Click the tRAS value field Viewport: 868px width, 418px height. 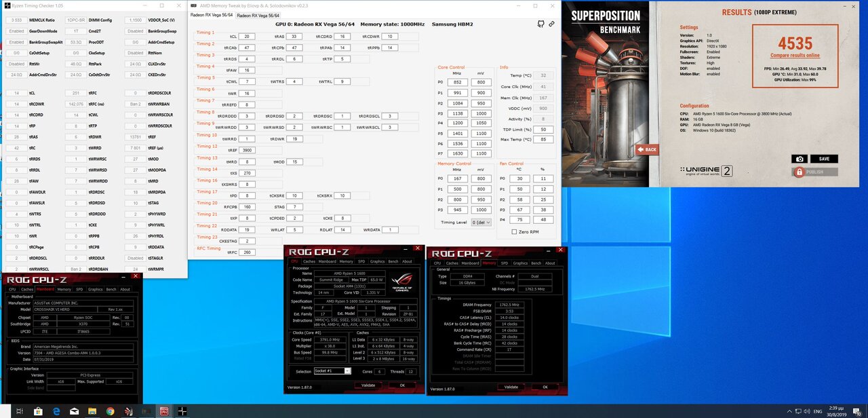click(x=294, y=36)
